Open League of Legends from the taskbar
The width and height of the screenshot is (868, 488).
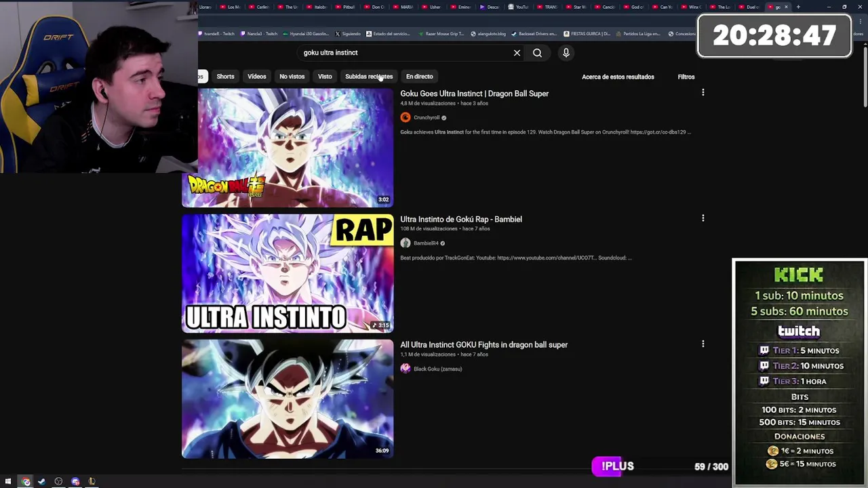click(x=92, y=481)
